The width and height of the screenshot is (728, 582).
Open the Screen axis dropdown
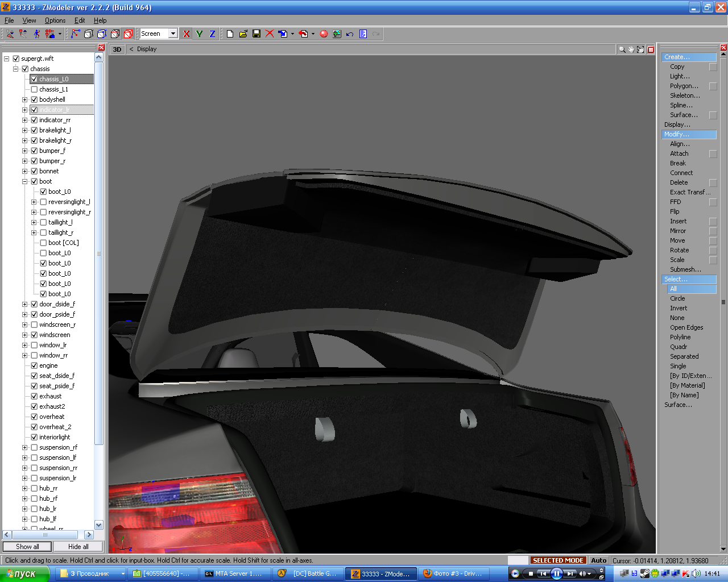pos(173,34)
